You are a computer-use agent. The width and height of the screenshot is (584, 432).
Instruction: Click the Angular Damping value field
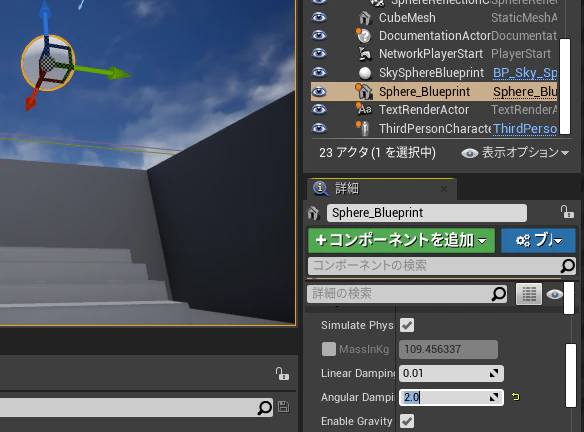click(444, 397)
